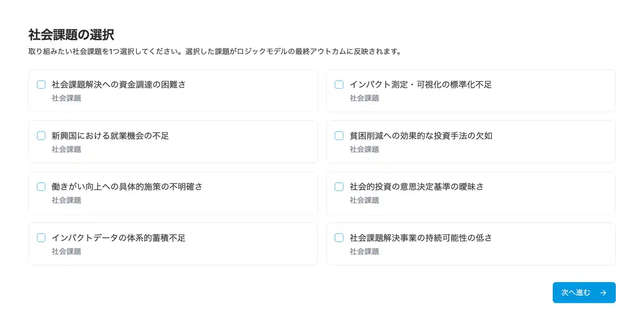This screenshot has height=331, width=644.
Task: Check the 新興国における就業機会の不足 checkbox
Action: coord(41,136)
